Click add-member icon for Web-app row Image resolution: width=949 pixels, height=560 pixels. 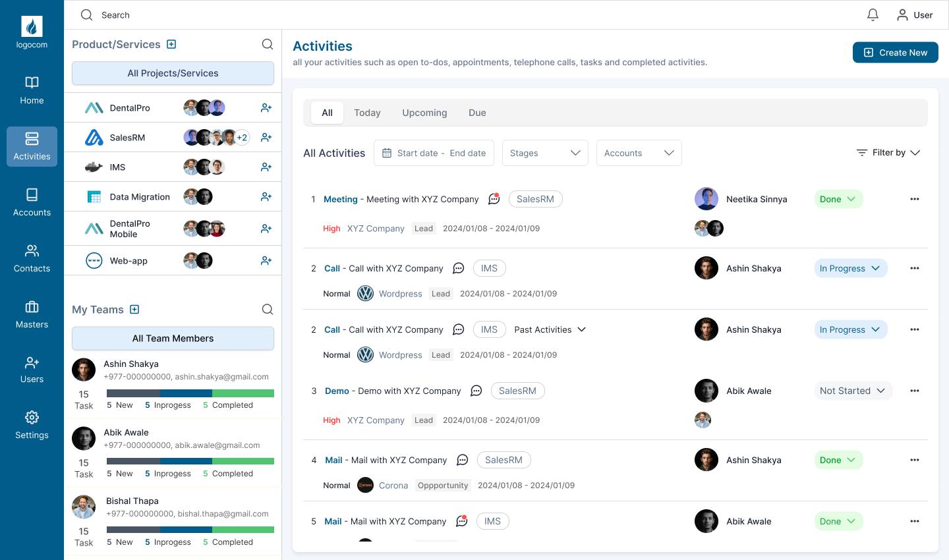pos(266,261)
